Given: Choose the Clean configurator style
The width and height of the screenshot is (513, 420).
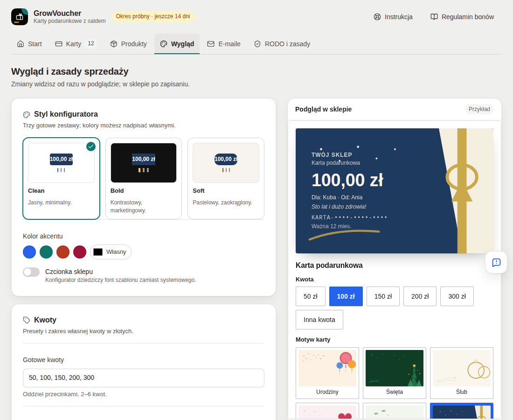Looking at the screenshot, I should coord(61,178).
